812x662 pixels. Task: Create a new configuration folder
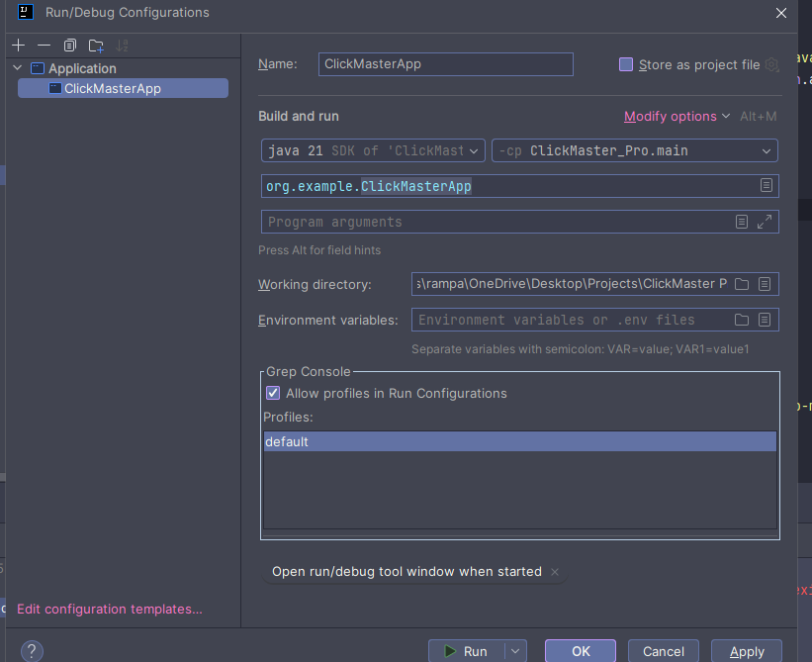click(96, 46)
